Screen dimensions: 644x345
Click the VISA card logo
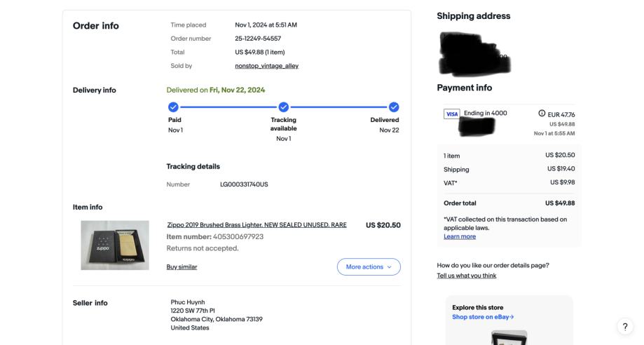coord(452,114)
